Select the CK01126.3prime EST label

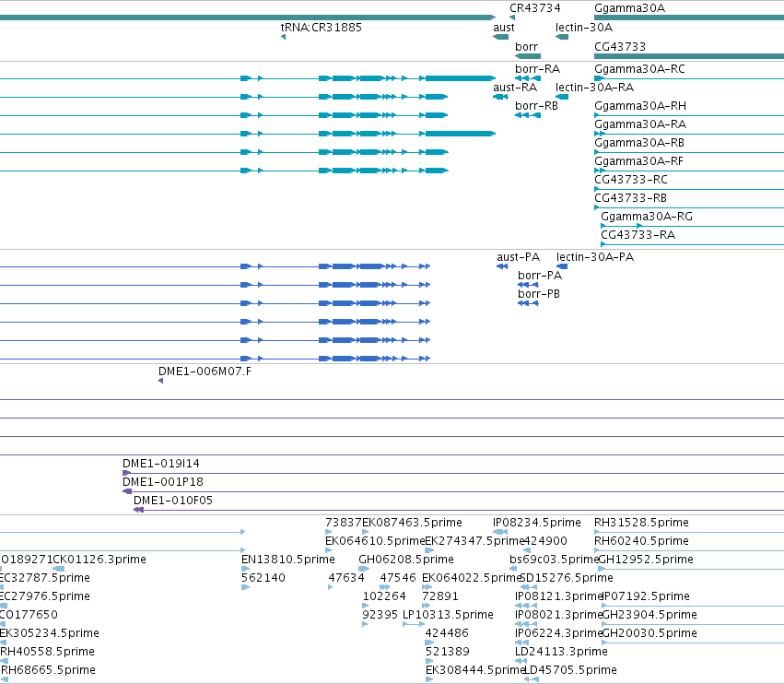point(99,560)
